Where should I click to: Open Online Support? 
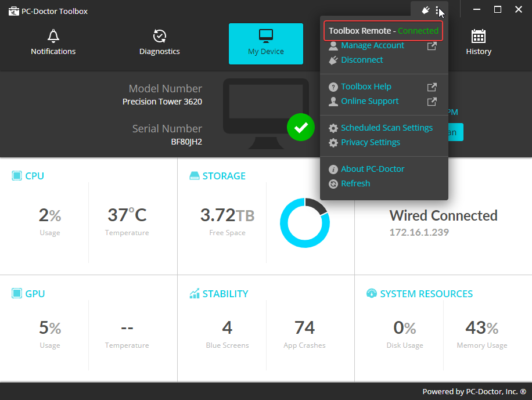370,102
